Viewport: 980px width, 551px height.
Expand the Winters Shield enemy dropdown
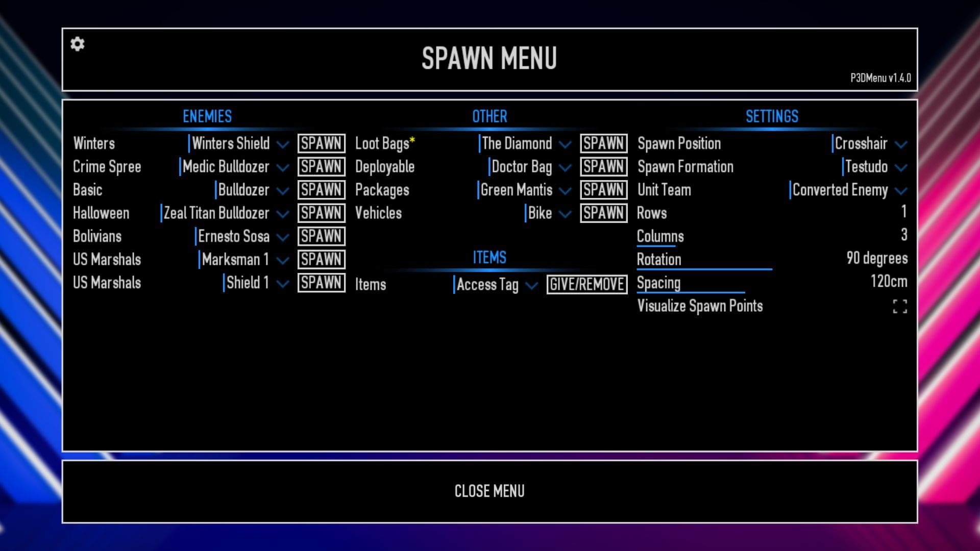pos(283,144)
